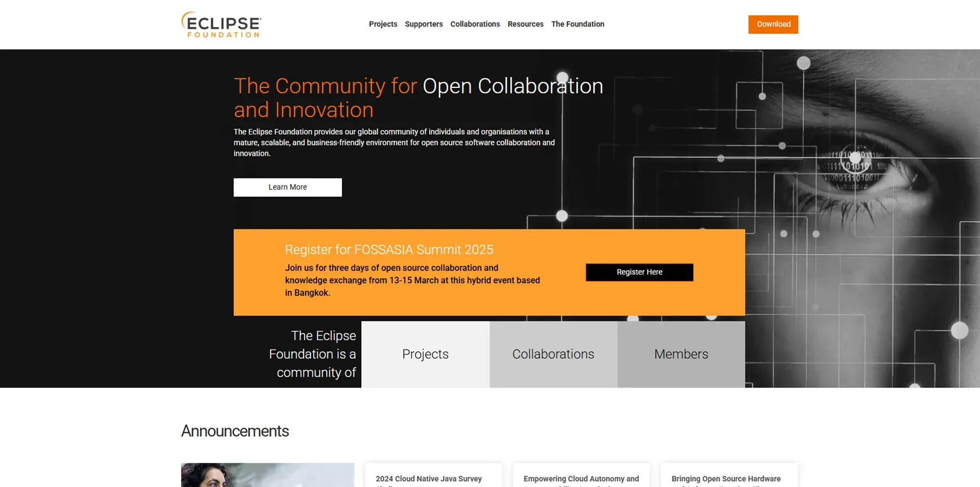Open the Projects navigation menu
Image resolution: width=980 pixels, height=487 pixels.
coord(383,24)
